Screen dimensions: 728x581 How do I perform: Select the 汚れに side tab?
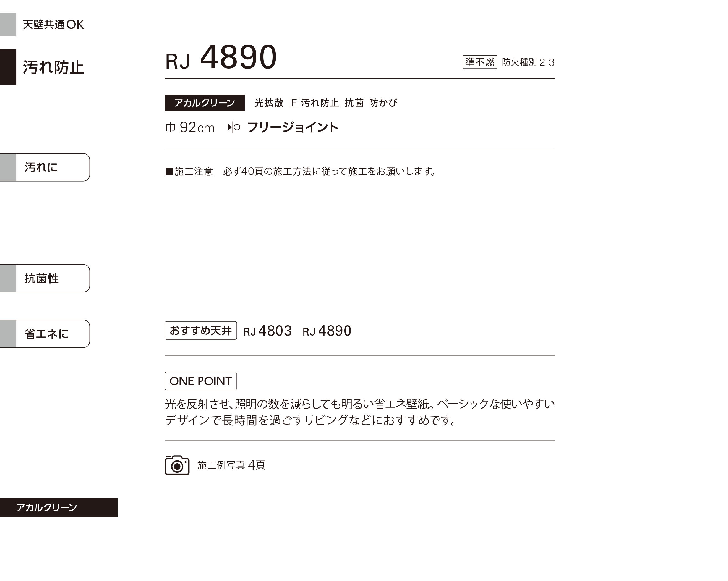tap(45, 167)
